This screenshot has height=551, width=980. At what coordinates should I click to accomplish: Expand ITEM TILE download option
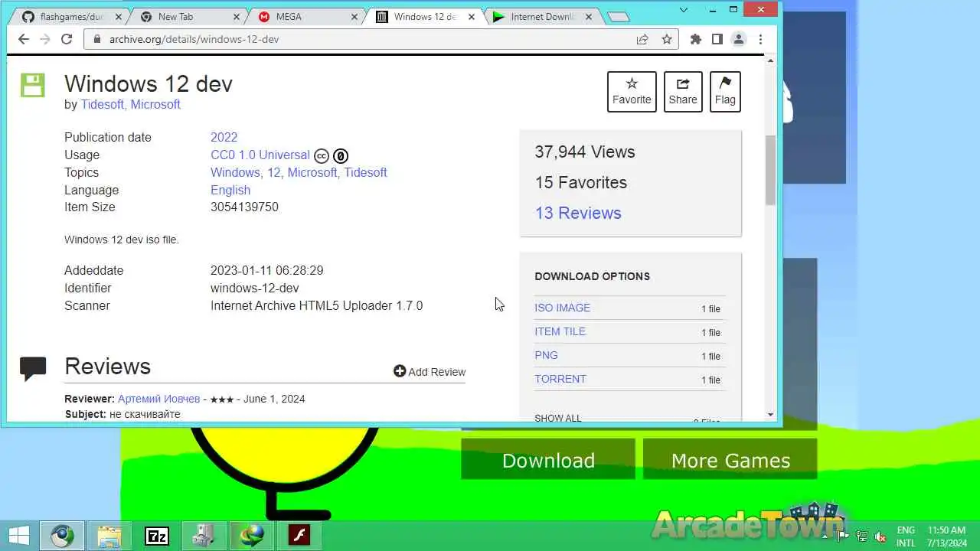click(560, 331)
